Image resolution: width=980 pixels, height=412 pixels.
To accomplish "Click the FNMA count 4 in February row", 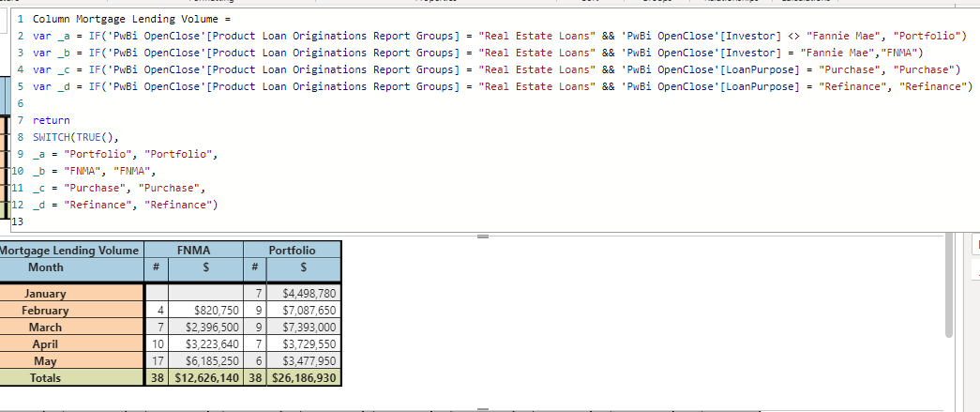I will coord(157,310).
